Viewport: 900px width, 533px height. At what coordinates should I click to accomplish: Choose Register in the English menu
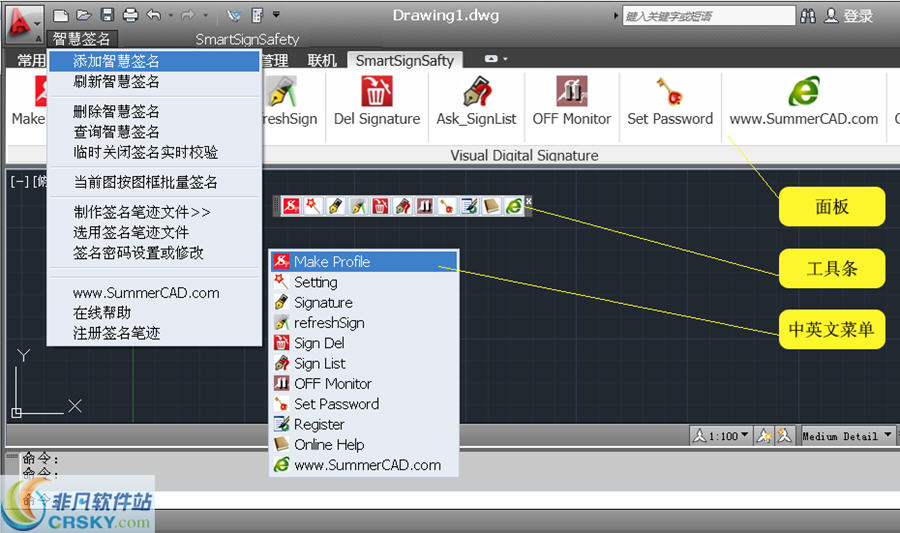pyautogui.click(x=319, y=424)
